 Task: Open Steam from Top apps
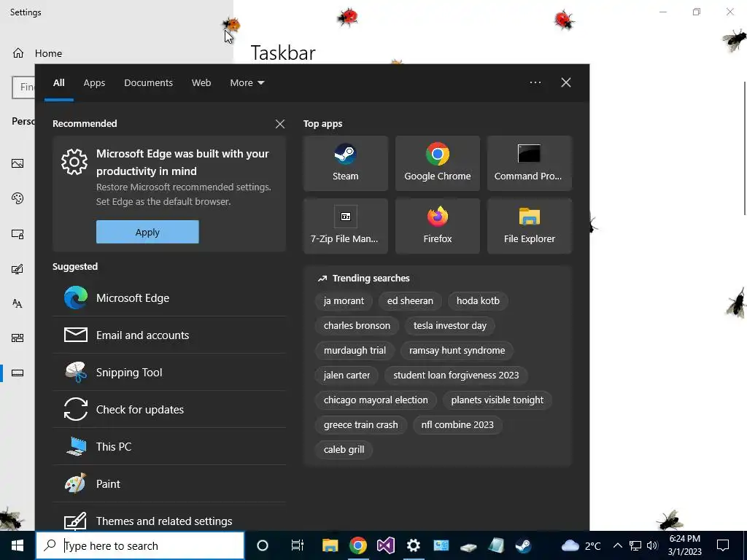[345, 163]
